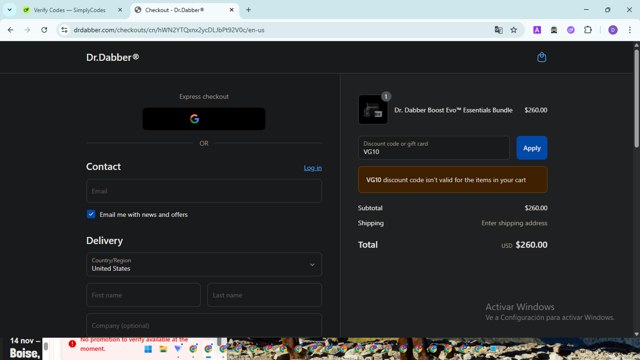Open the Windows Start button in taskbar
Viewport: 640px width, 360px height.
coord(148,349)
